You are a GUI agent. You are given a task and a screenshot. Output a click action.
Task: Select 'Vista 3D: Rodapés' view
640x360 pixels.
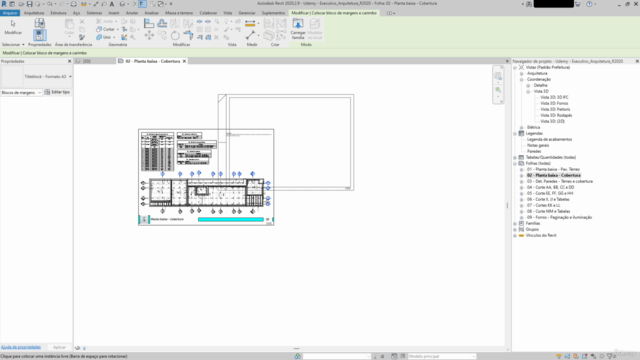click(556, 116)
